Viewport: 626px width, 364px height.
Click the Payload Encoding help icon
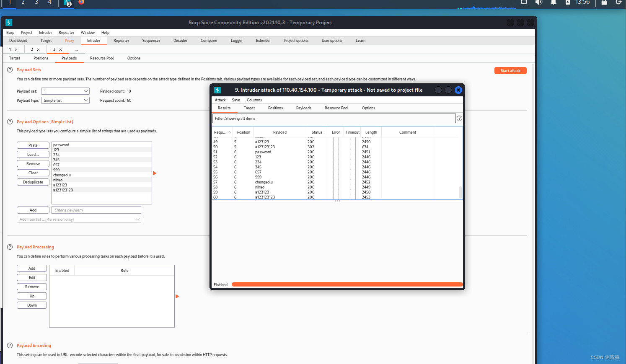(10, 346)
